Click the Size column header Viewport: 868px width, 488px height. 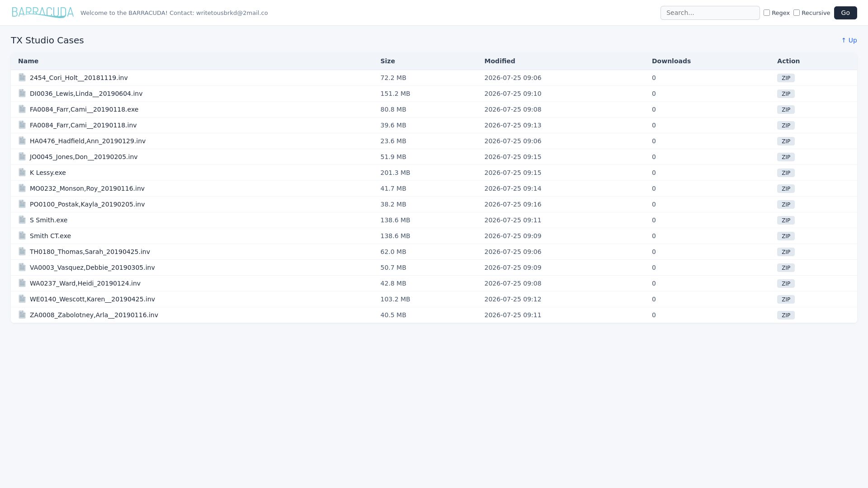(x=387, y=61)
